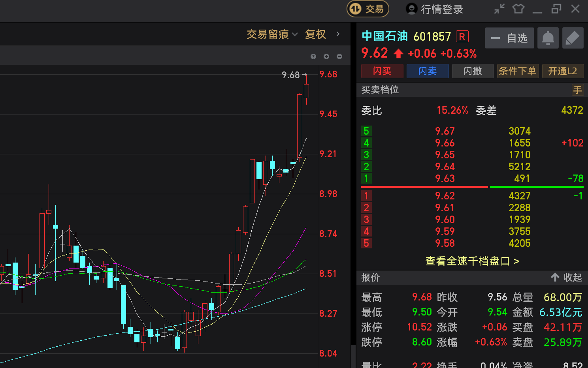Select bid level 2 price 9.61
This screenshot has height=368, width=588.
pyautogui.click(x=445, y=208)
